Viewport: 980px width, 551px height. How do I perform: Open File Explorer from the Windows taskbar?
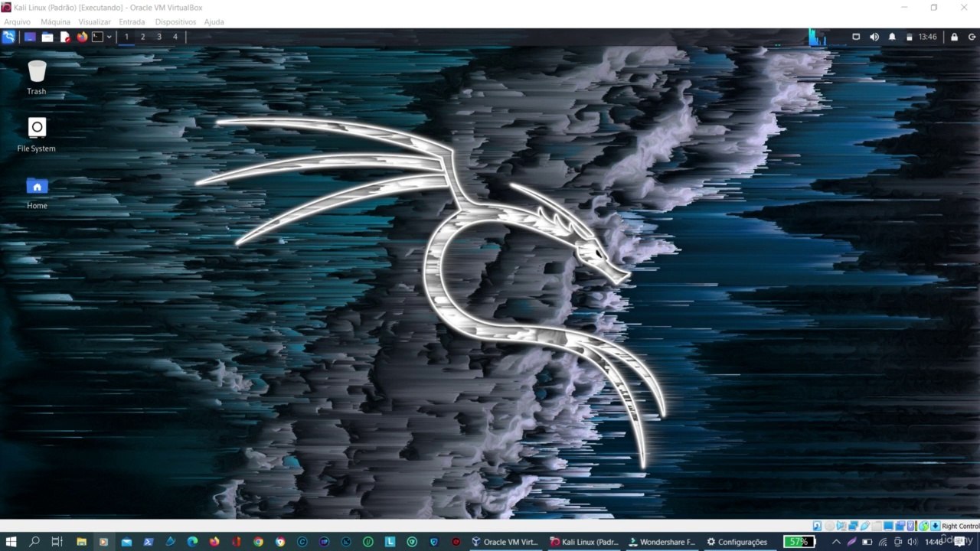click(81, 542)
